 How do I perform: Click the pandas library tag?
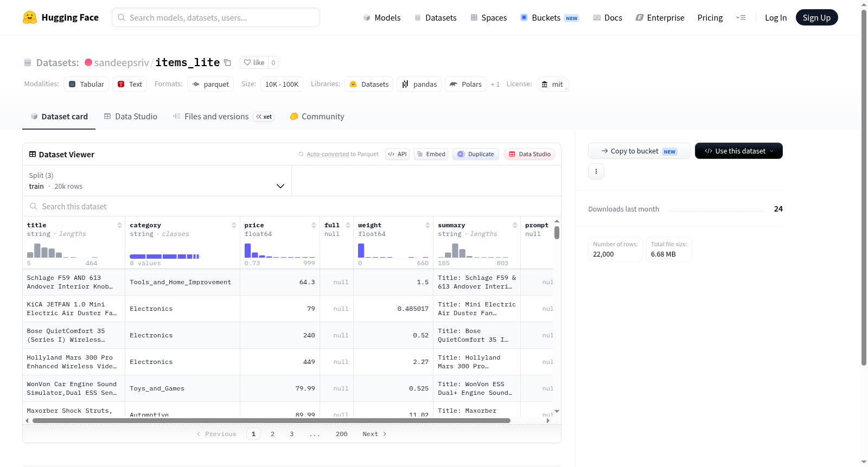[x=419, y=84]
